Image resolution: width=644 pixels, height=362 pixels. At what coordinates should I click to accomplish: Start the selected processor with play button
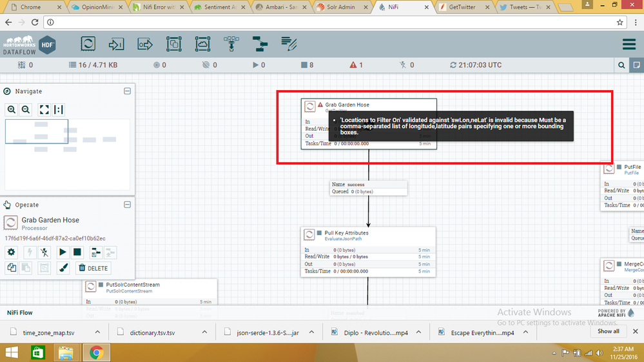click(63, 252)
